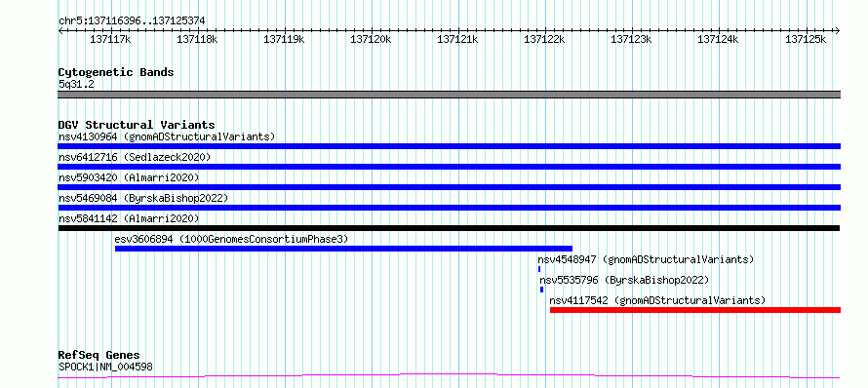The width and height of the screenshot is (868, 388).
Task: Click the gray 5q31.2 cytogenetic band bar
Action: (449, 95)
